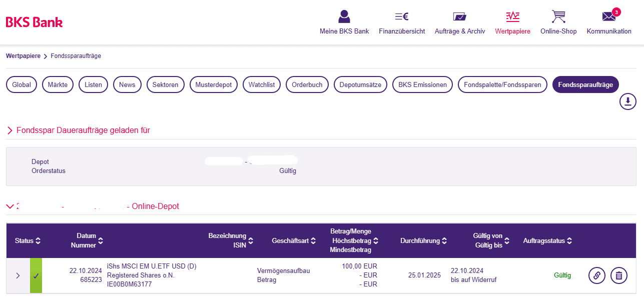Click order number 685223
This screenshot has height=304, width=644.
(x=92, y=280)
